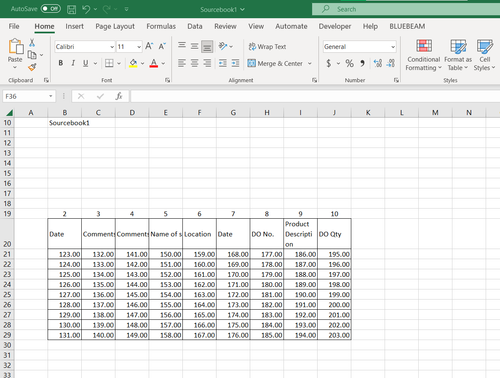Image resolution: width=500 pixels, height=378 pixels.
Task: Apply middle vertical alignment
Action: pos(194,46)
